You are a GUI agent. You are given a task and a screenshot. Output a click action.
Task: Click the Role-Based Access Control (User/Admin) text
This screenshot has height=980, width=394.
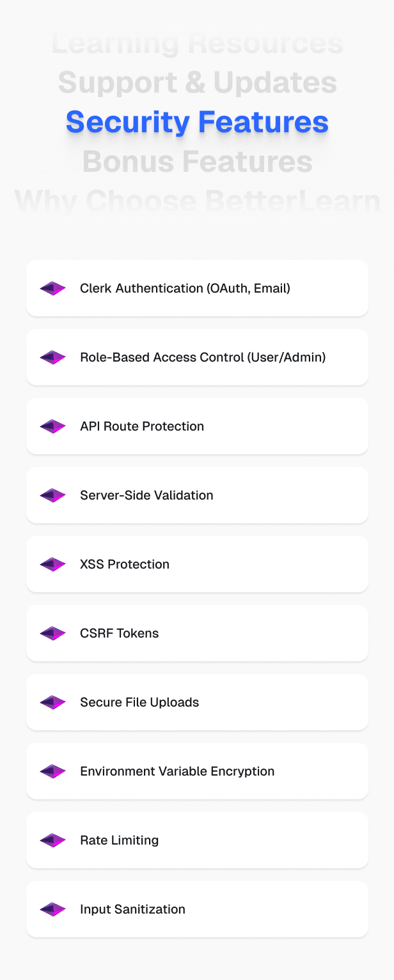[x=203, y=357]
